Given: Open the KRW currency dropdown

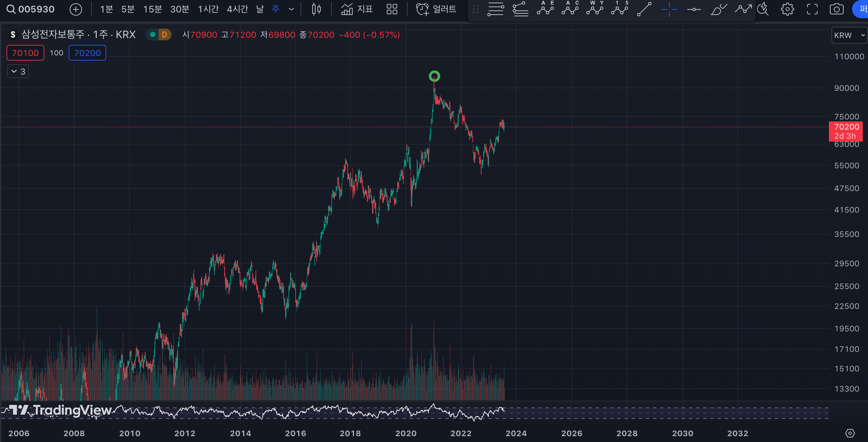Looking at the screenshot, I should pyautogui.click(x=849, y=35).
